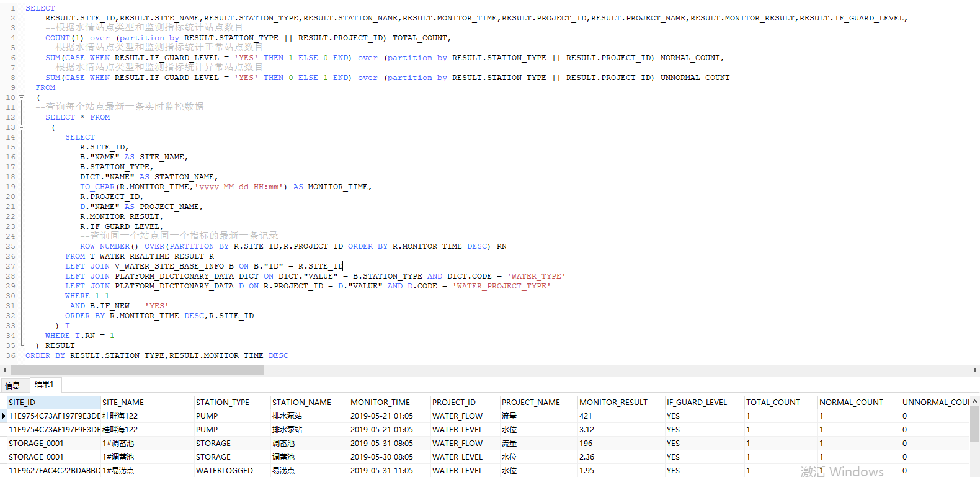Click the MONITOR_RESULT column header
The height and width of the screenshot is (477, 980).
[621, 402]
